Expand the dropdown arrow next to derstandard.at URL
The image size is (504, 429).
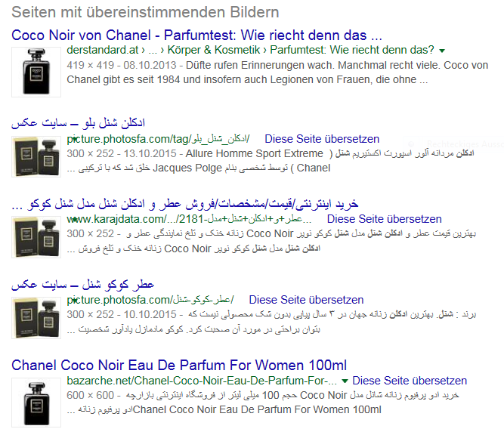pyautogui.click(x=442, y=51)
